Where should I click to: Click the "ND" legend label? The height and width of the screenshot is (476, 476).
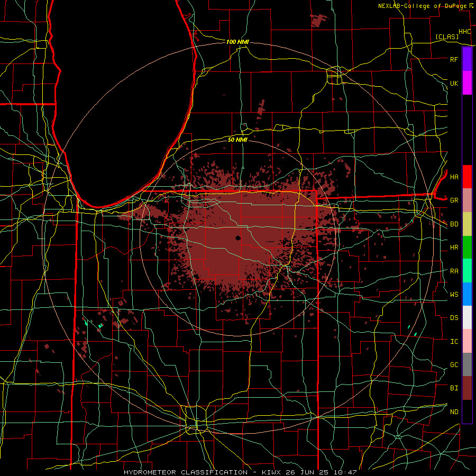pyautogui.click(x=454, y=412)
